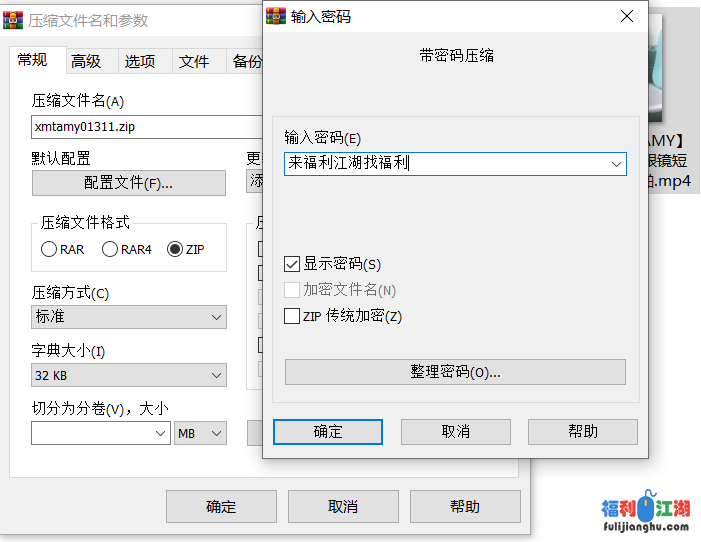Screen dimensions: 701x542
Task: Click 帮助 in the password dialog
Action: pyautogui.click(x=582, y=431)
